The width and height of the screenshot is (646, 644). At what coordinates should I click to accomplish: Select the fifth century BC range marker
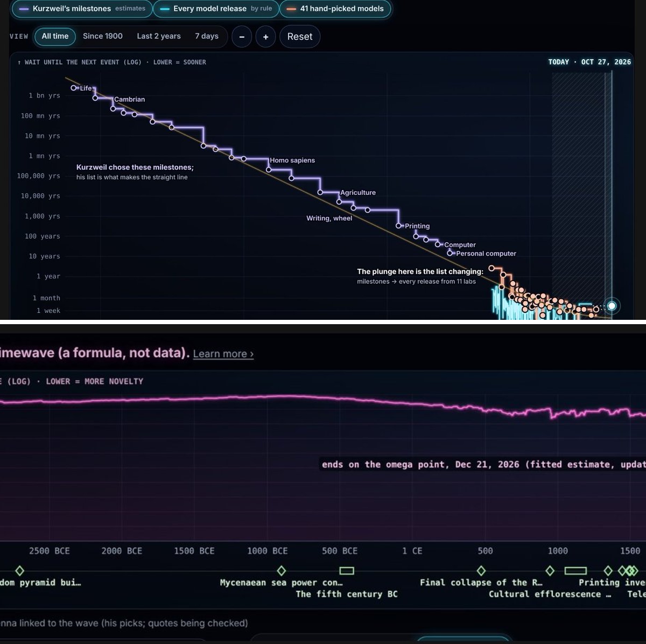coord(347,570)
